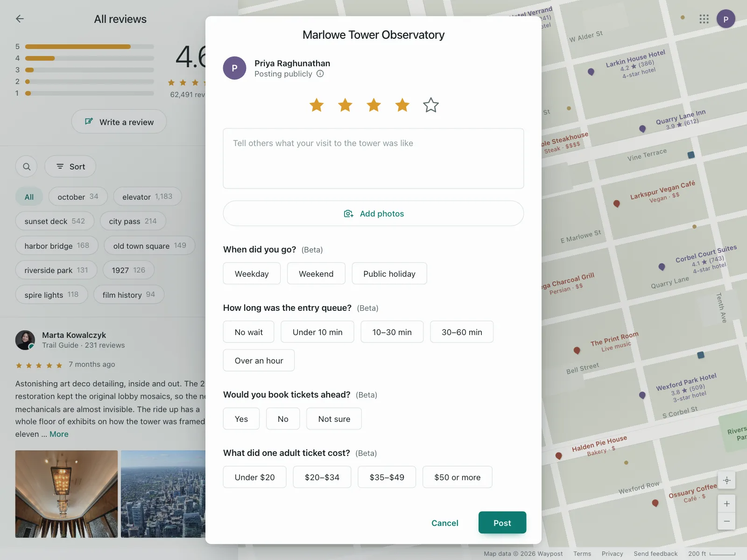Image resolution: width=747 pixels, height=560 pixels.
Task: Select the Corbel Court Suites map pin
Action: [662, 267]
